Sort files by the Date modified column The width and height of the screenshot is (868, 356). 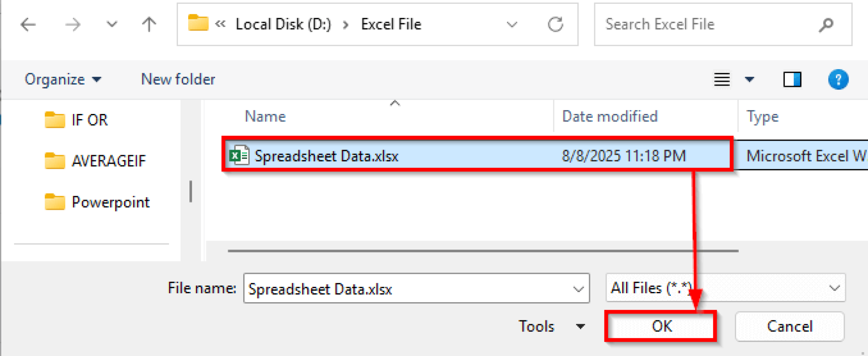tap(609, 116)
